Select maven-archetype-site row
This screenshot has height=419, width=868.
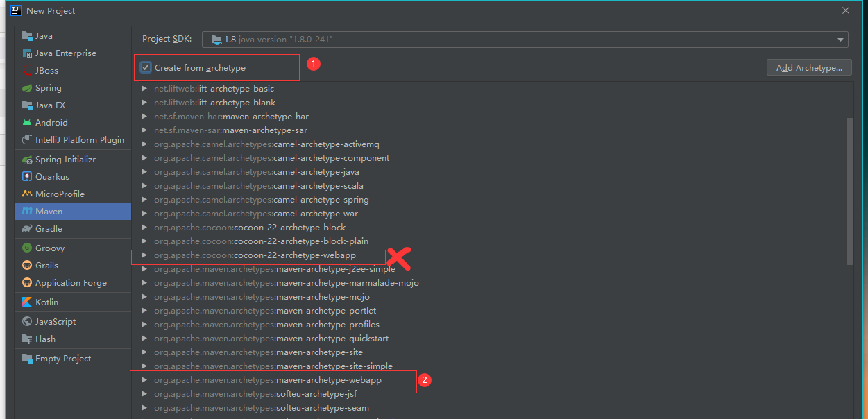pos(491,352)
